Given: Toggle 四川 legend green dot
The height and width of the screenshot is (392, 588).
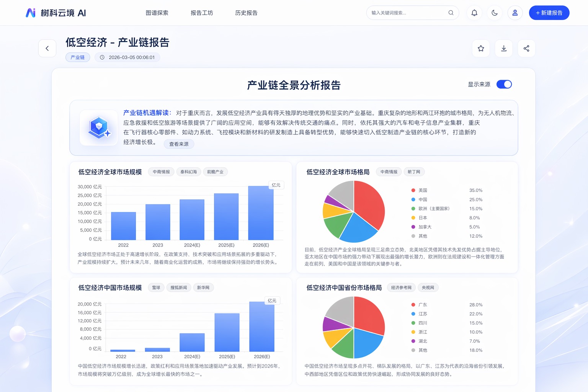Looking at the screenshot, I should (x=413, y=323).
